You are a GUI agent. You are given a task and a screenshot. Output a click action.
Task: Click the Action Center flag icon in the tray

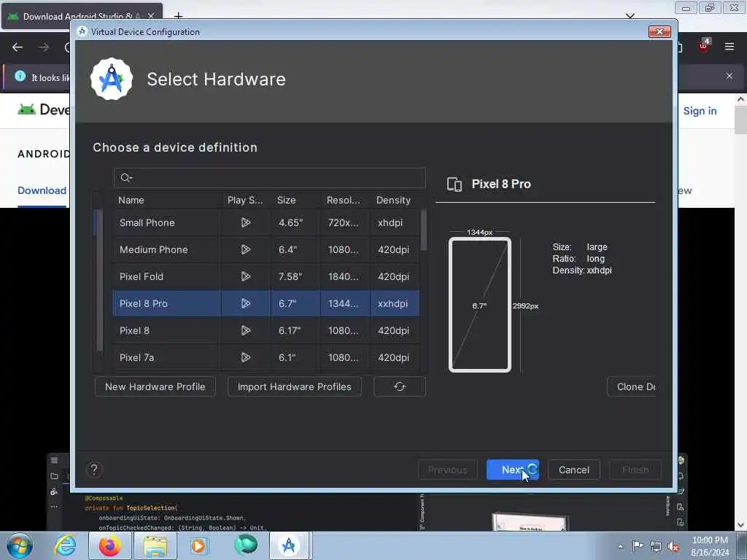tap(638, 545)
